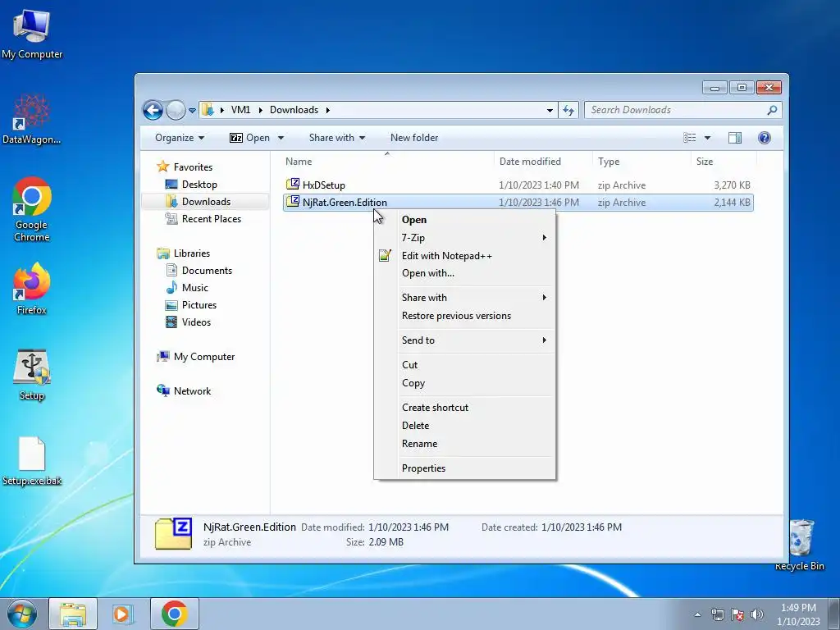Sort by the Name column header
This screenshot has width=840, height=630.
[387, 162]
